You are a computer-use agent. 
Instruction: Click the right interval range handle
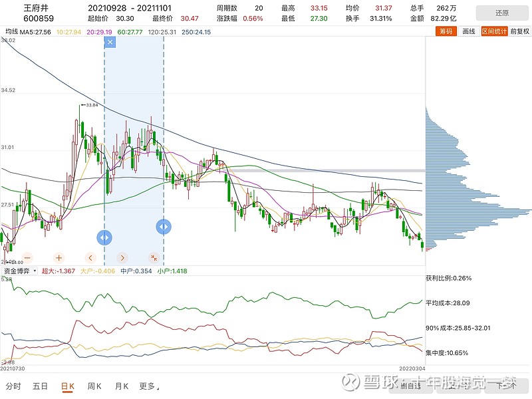tap(164, 227)
